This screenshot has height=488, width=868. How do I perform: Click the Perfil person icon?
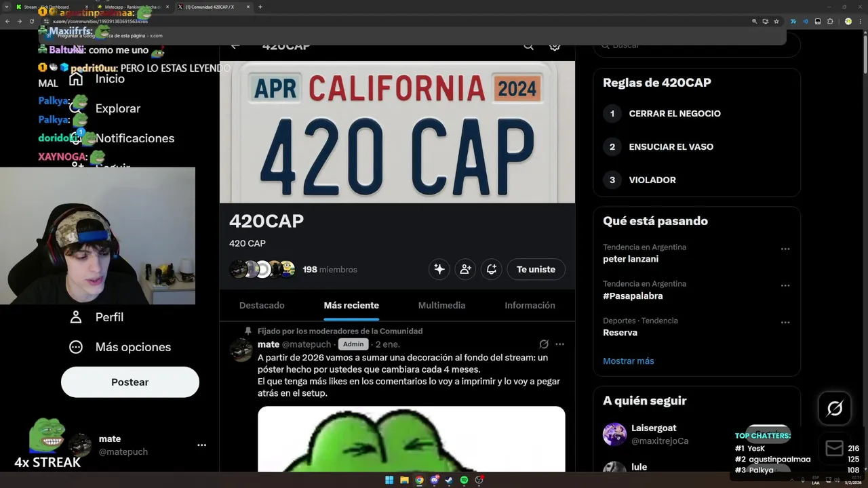click(x=76, y=317)
